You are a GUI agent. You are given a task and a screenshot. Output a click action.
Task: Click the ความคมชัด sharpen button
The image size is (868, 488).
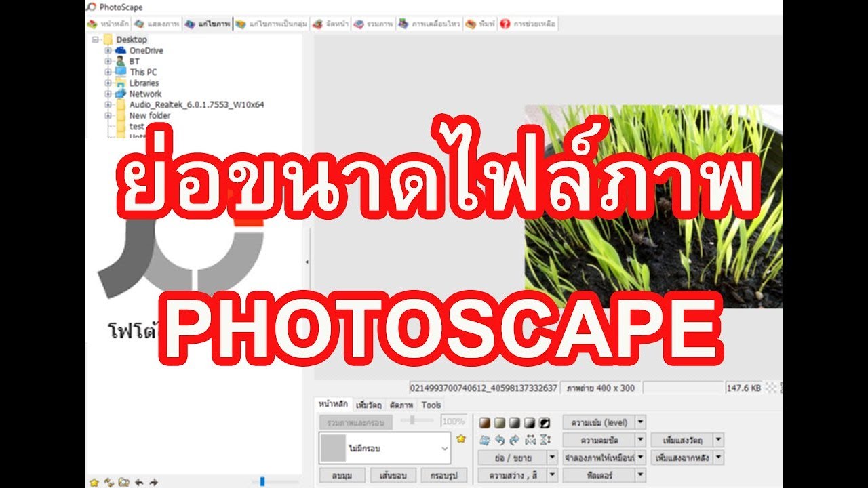(x=599, y=440)
